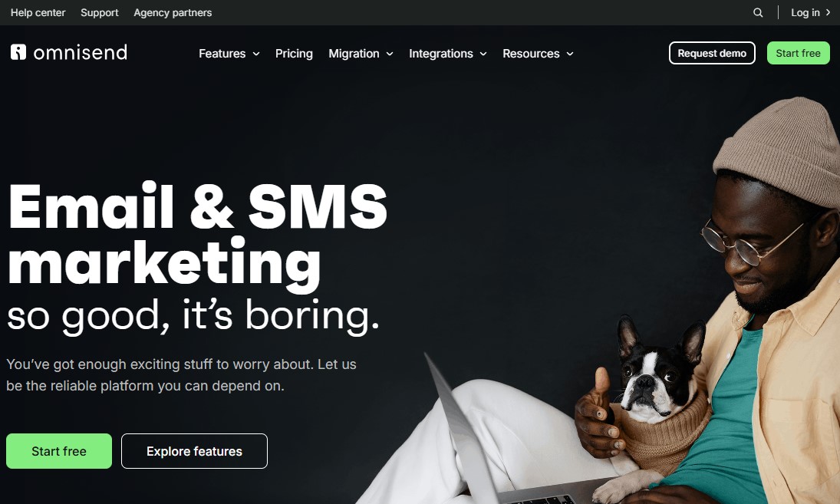Click the Omnisend logo icon
This screenshot has width=840, height=504.
(18, 52)
